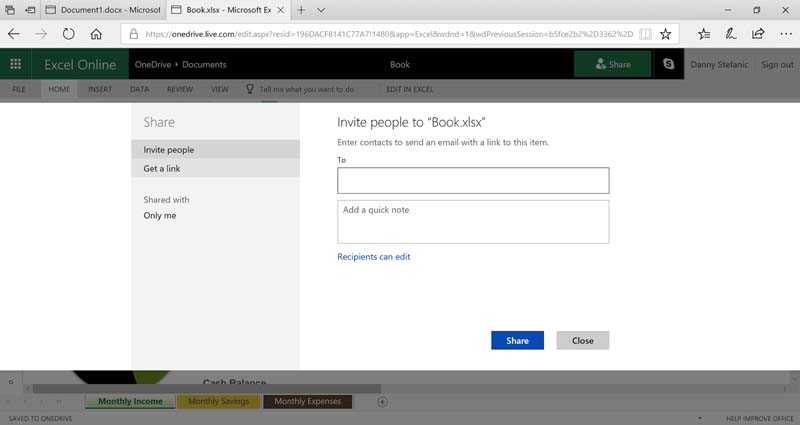Open the browser more options menu
The height and width of the screenshot is (425, 800).
click(786, 34)
